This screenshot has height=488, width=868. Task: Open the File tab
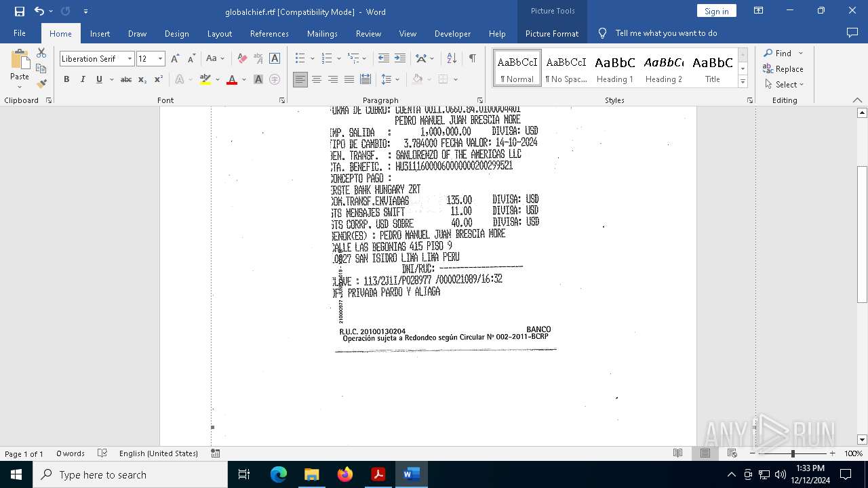pos(20,33)
